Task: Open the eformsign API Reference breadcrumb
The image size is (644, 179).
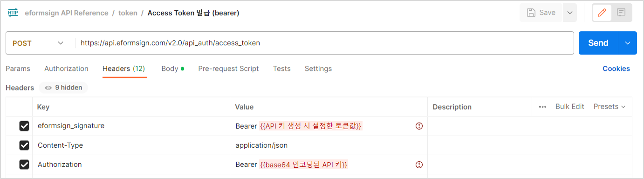Action: (66, 13)
